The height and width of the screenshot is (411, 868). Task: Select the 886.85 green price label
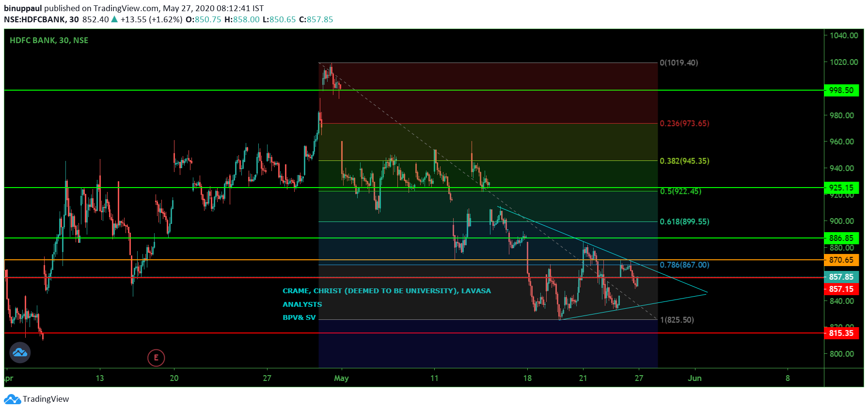click(841, 238)
